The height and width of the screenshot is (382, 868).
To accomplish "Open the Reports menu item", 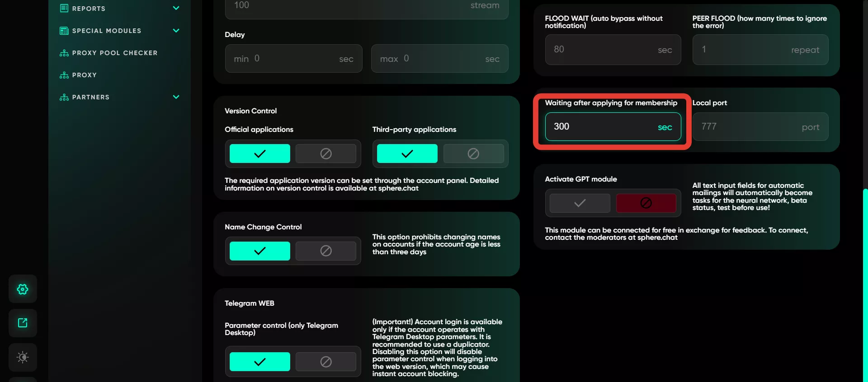I will click(89, 9).
